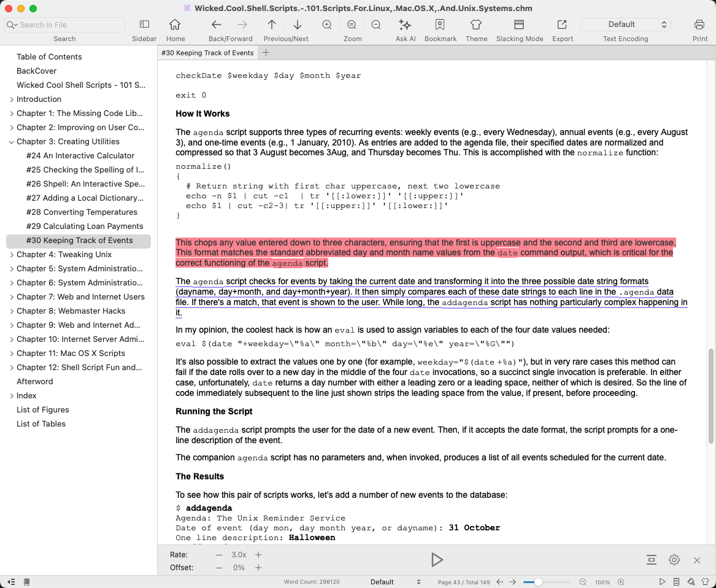This screenshot has width=716, height=588.
Task: Open the BackCover entry
Action: point(37,71)
